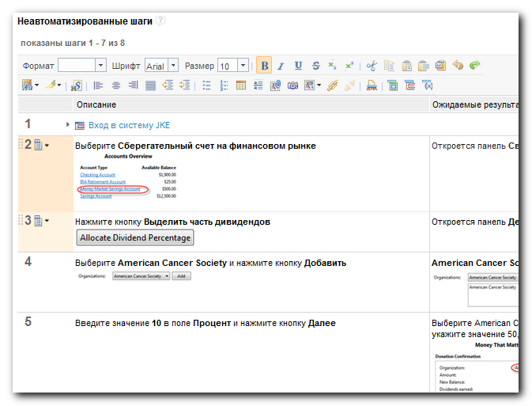Click the find and replace icon
Image resolution: width=532 pixels, height=406 pixels.
77,85
